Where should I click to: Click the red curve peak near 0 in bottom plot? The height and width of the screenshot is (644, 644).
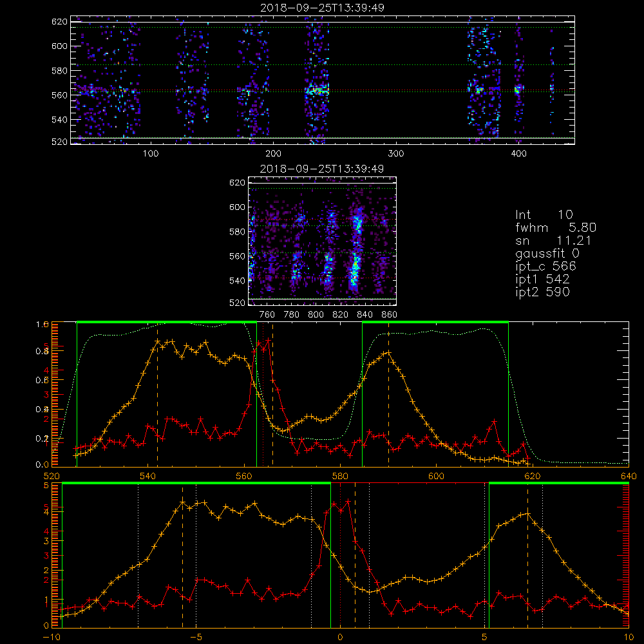click(x=348, y=502)
